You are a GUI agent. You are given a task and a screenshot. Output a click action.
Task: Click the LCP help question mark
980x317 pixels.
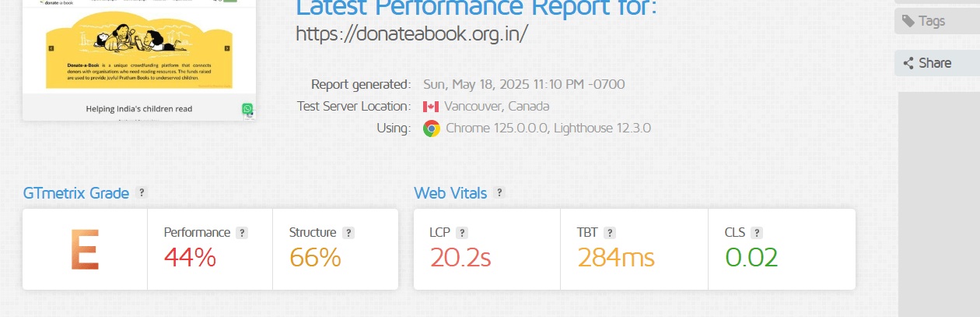[462, 232]
